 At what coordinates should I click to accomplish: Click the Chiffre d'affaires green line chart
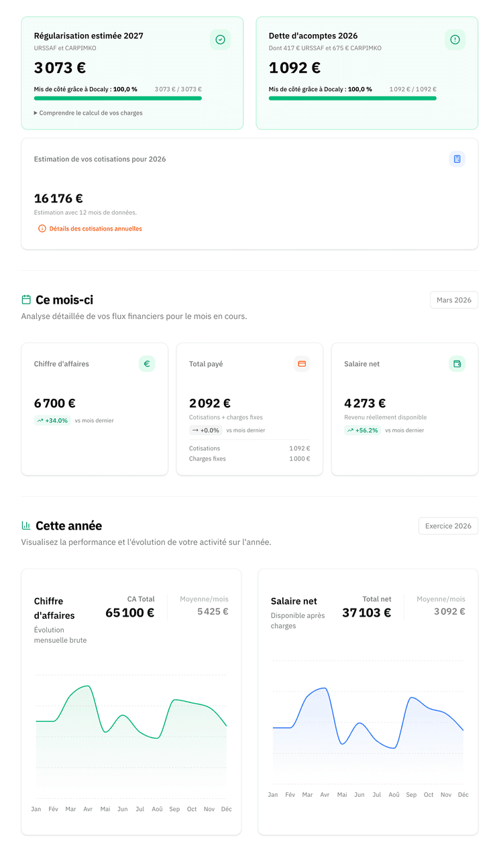[x=131, y=724]
